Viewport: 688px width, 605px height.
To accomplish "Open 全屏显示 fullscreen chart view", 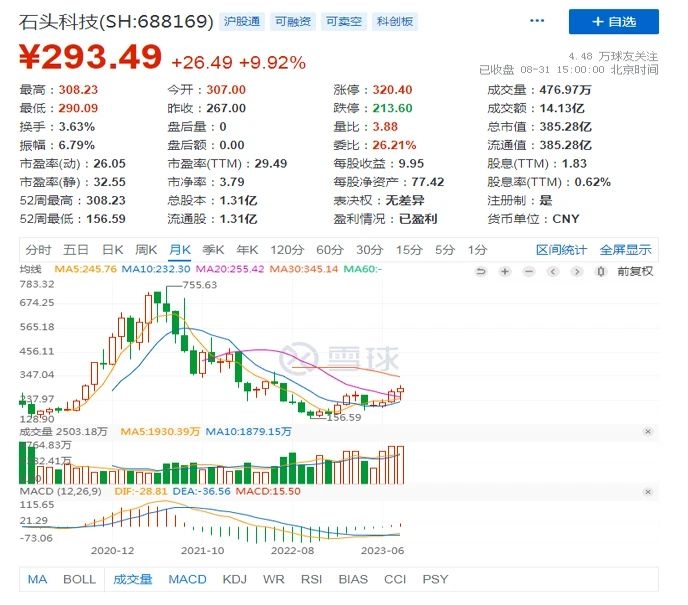I will coord(626,250).
